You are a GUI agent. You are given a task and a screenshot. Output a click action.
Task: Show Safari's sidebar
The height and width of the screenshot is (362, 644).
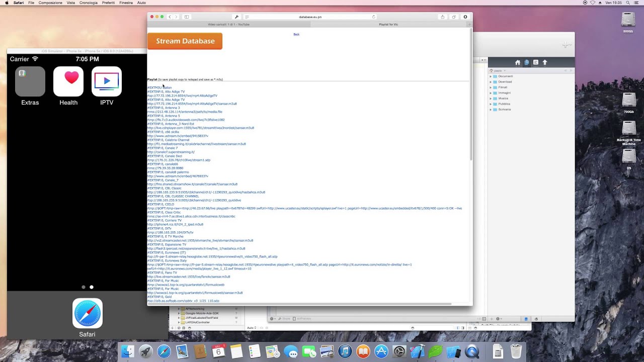(x=187, y=17)
